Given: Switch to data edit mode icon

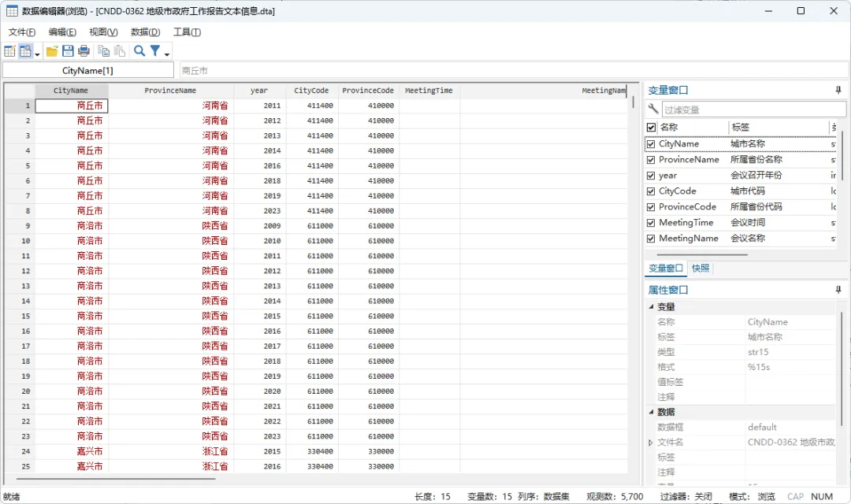Looking at the screenshot, I should click(9, 51).
